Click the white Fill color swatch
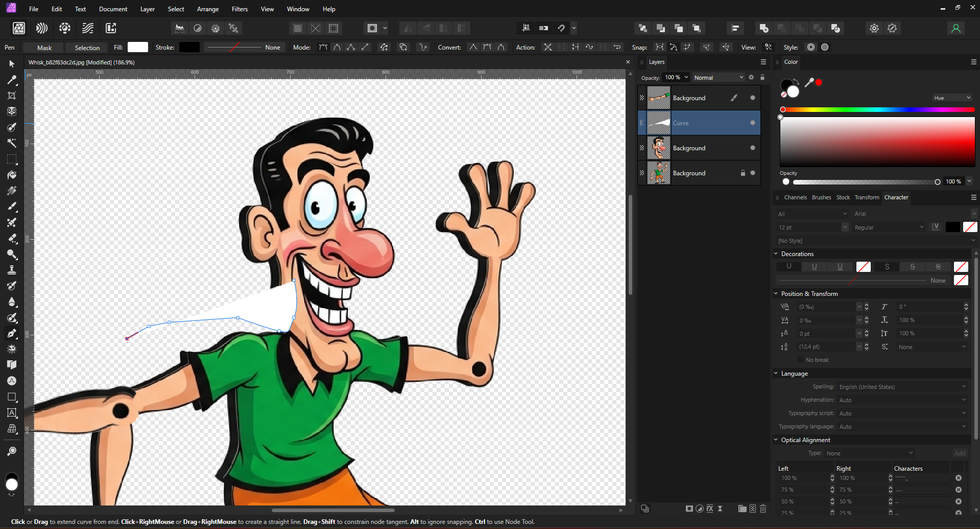 click(x=137, y=48)
